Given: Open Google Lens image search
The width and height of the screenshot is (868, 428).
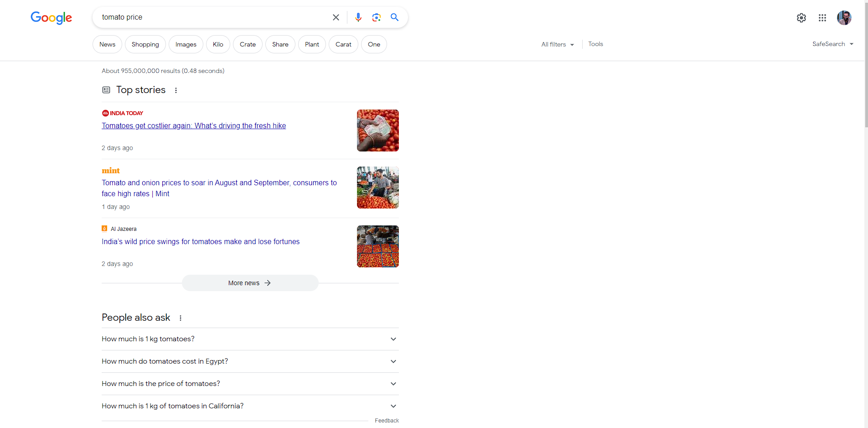Looking at the screenshot, I should [x=377, y=17].
